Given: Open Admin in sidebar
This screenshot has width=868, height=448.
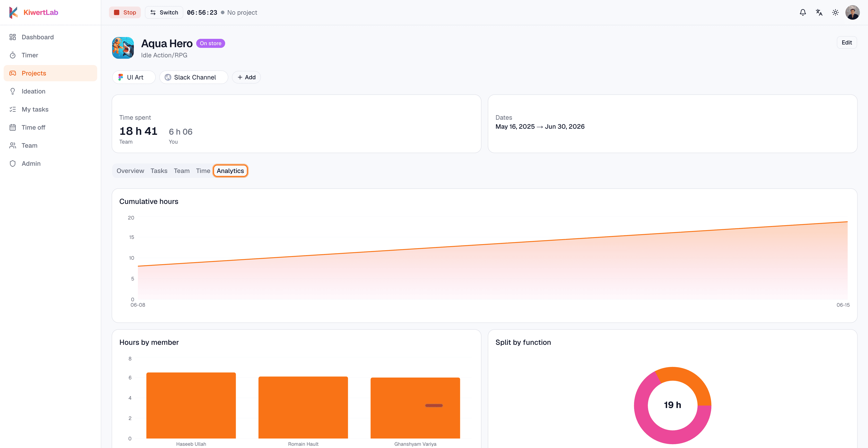Looking at the screenshot, I should coord(50,163).
